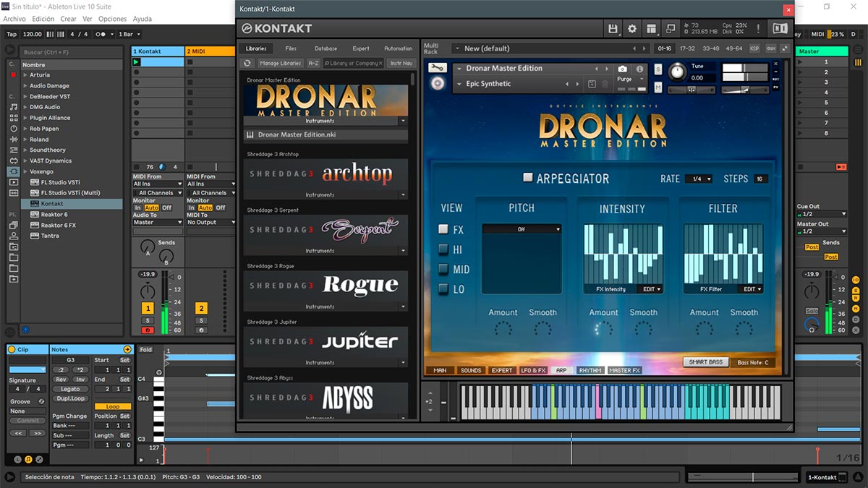Open track 1 Audio To Master dropdown
This screenshot has width=868, height=488.
[158, 223]
